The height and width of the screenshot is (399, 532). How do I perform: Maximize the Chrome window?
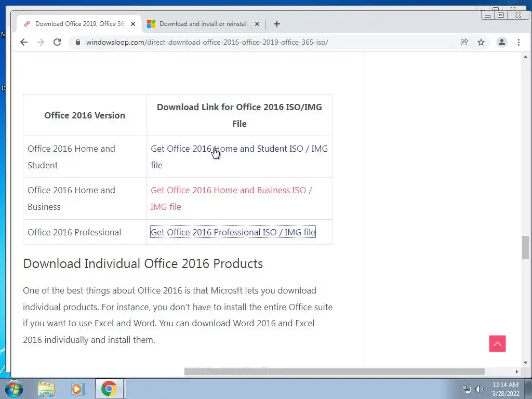click(x=501, y=15)
